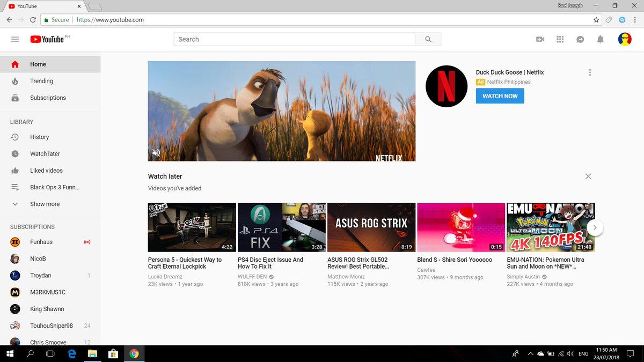The image size is (644, 362).
Task: Open Persona 5 - Quickest Way video title
Action: pos(185,263)
